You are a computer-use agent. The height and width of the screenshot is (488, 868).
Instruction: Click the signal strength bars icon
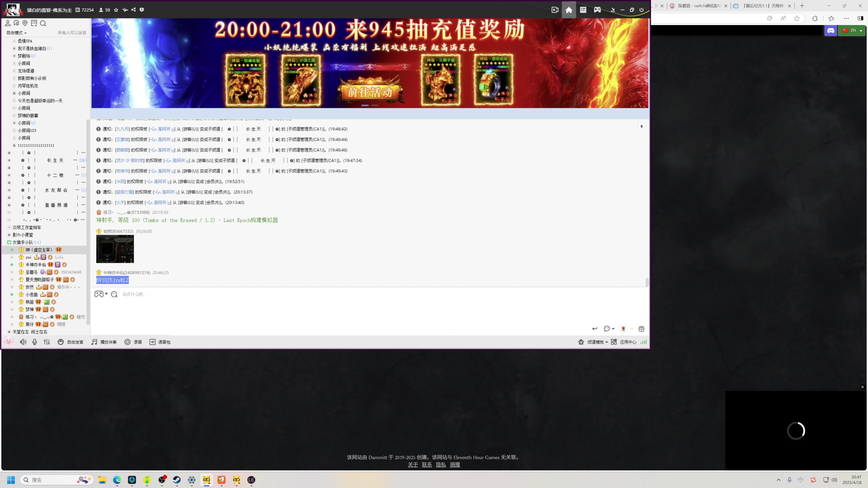tap(644, 342)
